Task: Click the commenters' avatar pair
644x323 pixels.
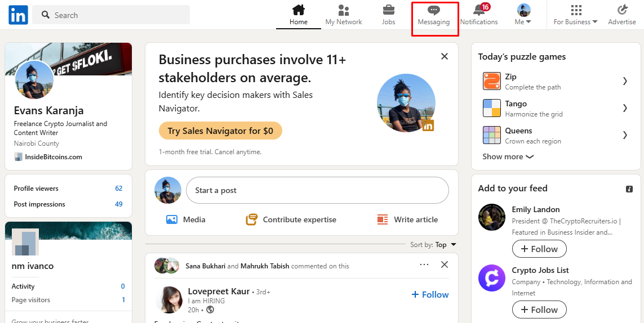Action: pyautogui.click(x=167, y=266)
